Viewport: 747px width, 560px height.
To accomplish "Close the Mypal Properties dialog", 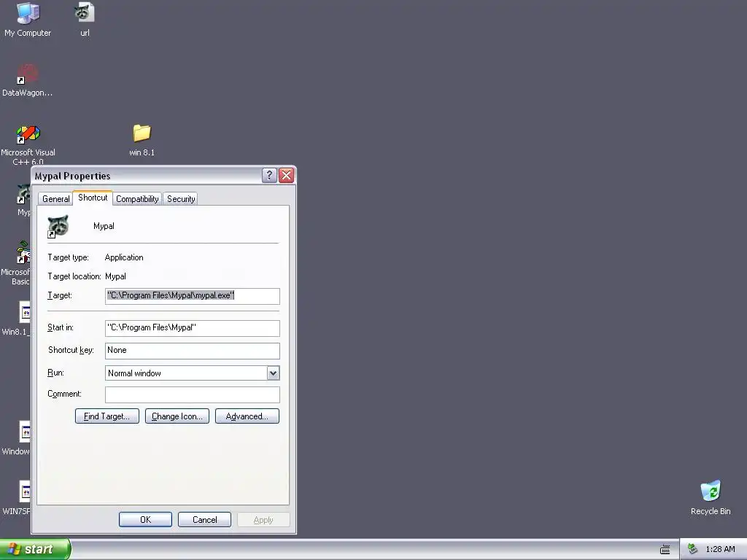I will 286,175.
